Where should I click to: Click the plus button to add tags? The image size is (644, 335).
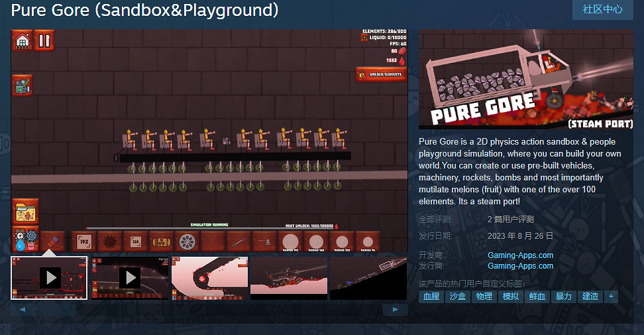click(x=611, y=297)
